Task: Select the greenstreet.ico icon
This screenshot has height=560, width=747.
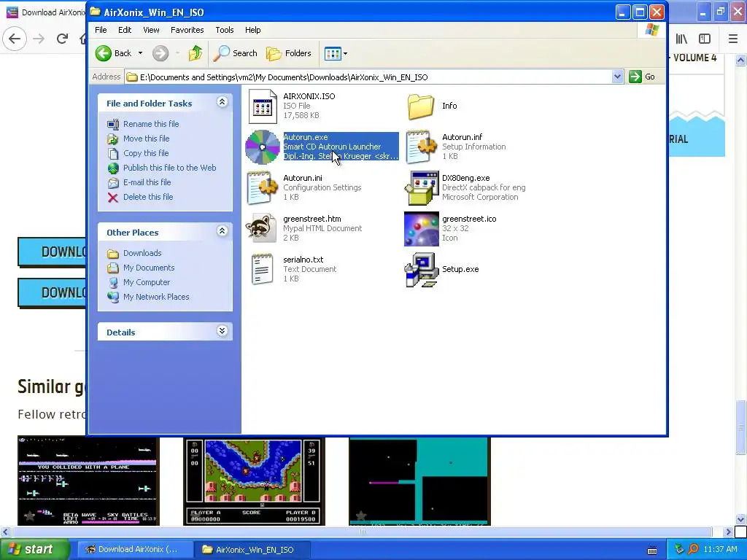Action: (421, 229)
